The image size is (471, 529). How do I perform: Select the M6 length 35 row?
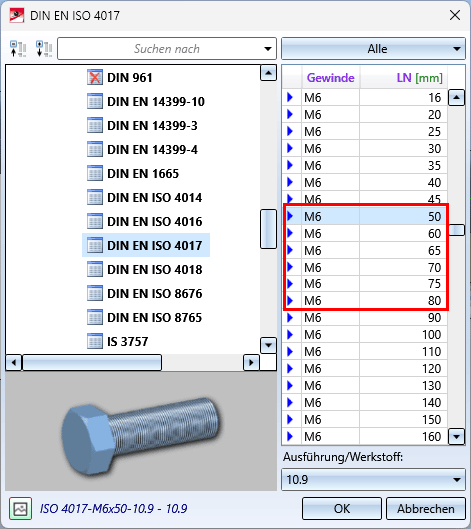coord(365,165)
